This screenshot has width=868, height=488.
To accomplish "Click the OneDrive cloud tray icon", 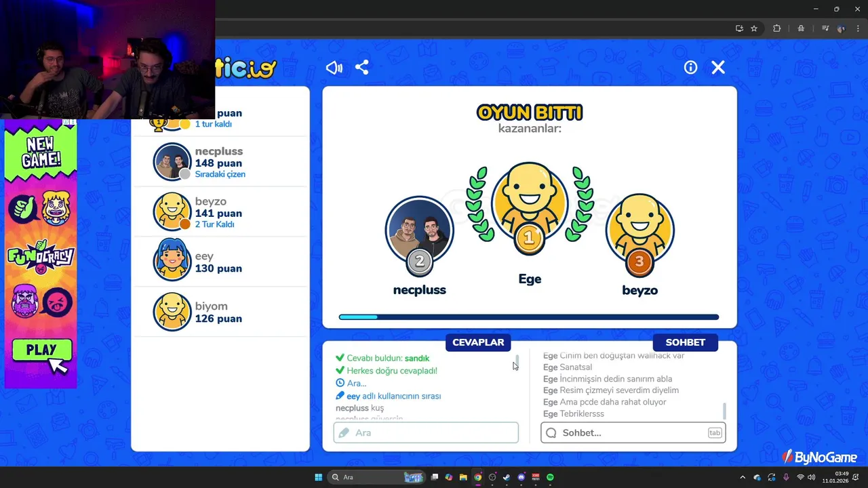I will 757,477.
